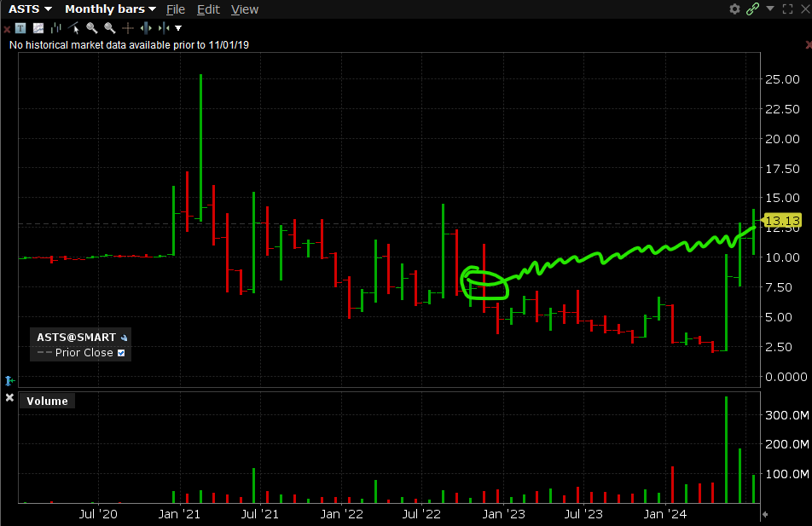Open the File menu
Viewport: 812px width, 526px height.
pos(176,9)
